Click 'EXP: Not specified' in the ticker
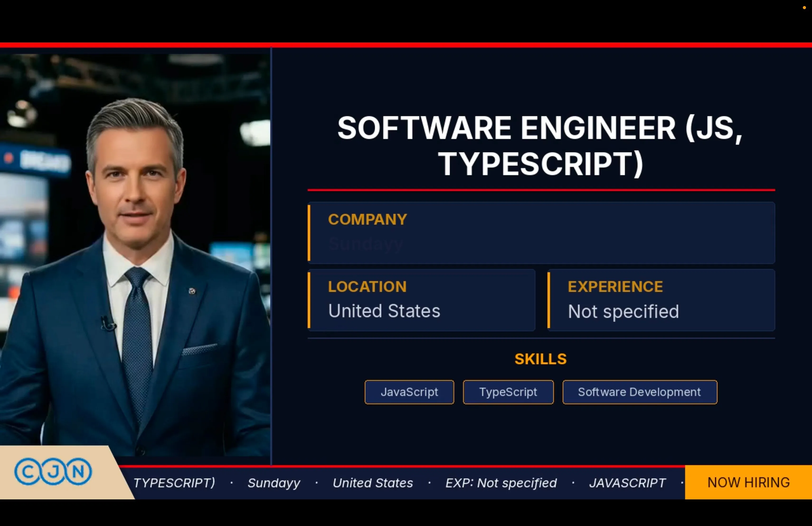812x526 pixels. pos(501,483)
